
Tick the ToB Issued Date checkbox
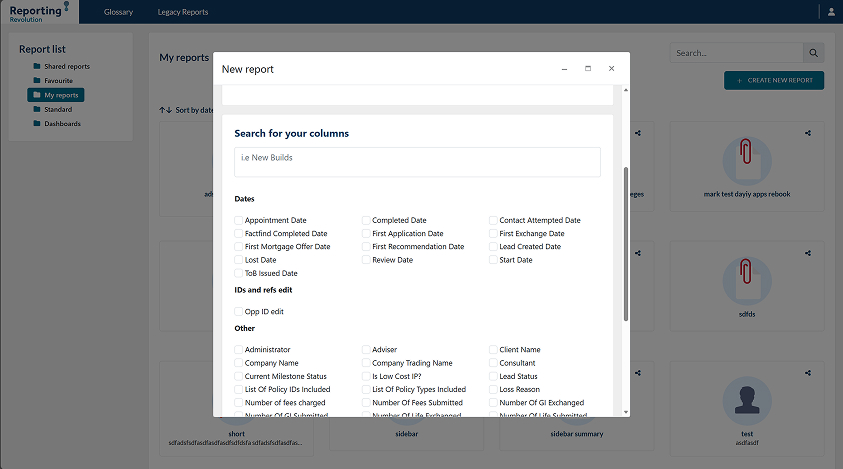pos(238,273)
